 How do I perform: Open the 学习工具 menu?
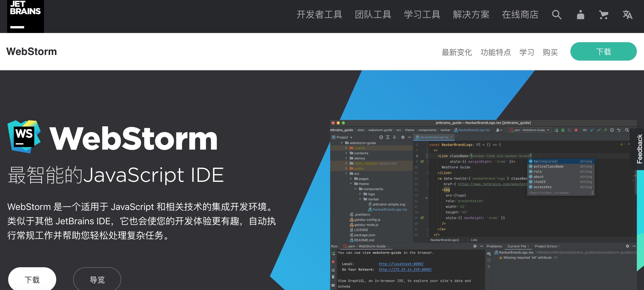pos(422,15)
